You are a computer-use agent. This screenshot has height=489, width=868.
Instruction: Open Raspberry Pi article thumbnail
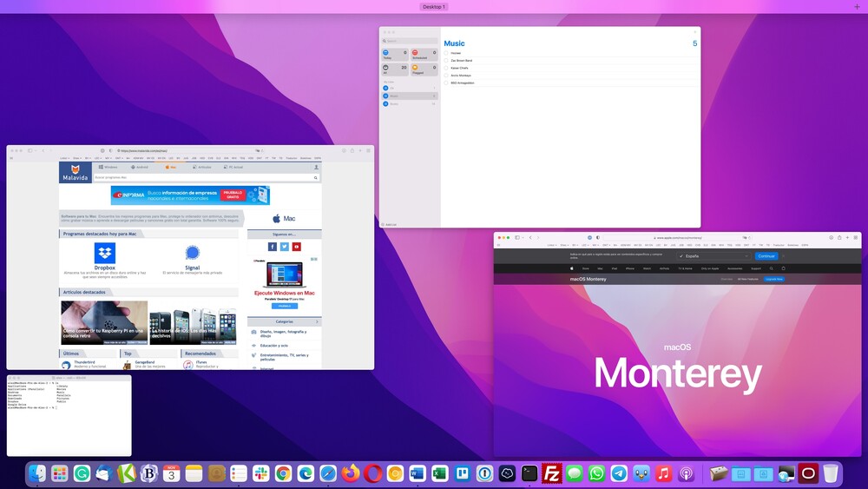(x=104, y=323)
